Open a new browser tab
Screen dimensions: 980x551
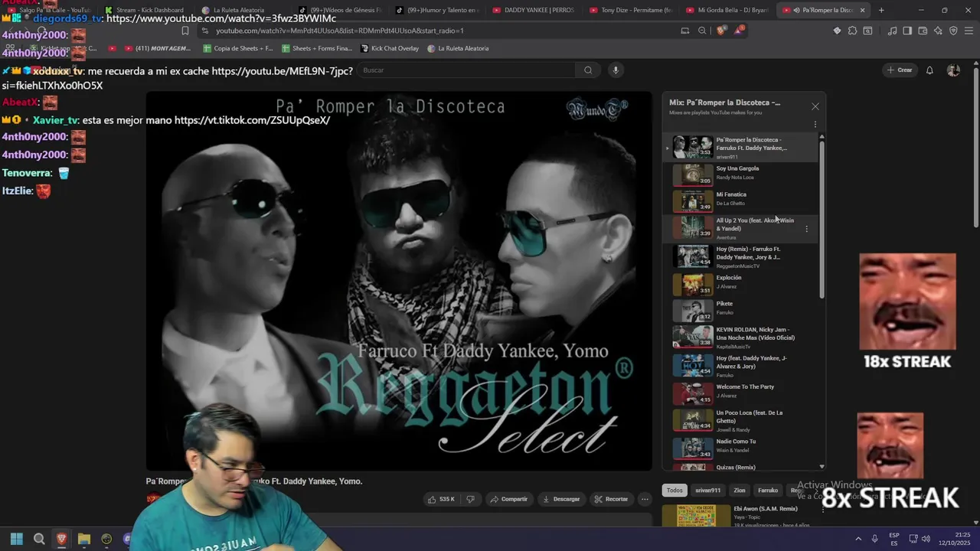click(x=881, y=10)
